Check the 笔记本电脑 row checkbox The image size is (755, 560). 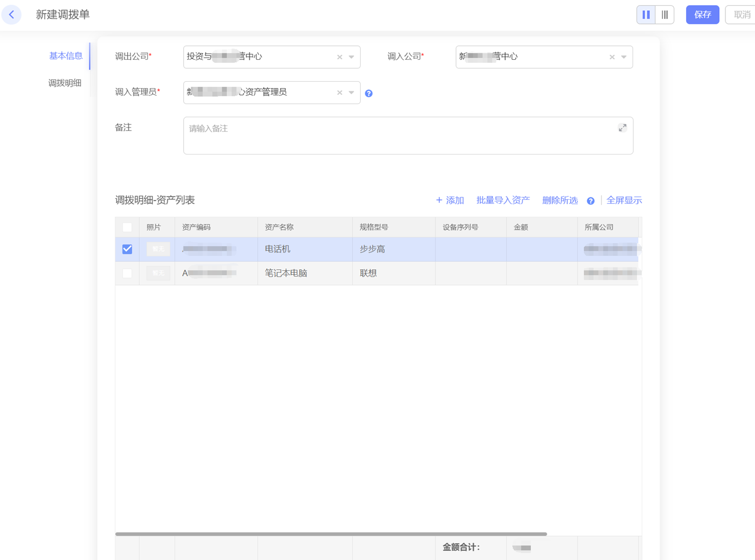click(x=127, y=273)
